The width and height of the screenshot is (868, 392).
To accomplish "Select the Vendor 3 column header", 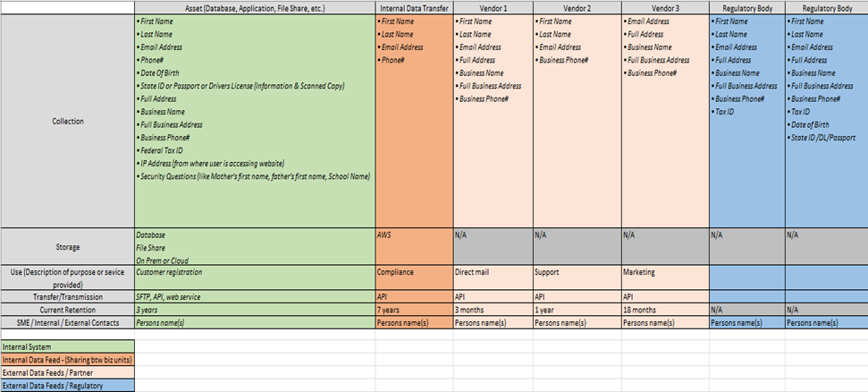I will [664, 7].
